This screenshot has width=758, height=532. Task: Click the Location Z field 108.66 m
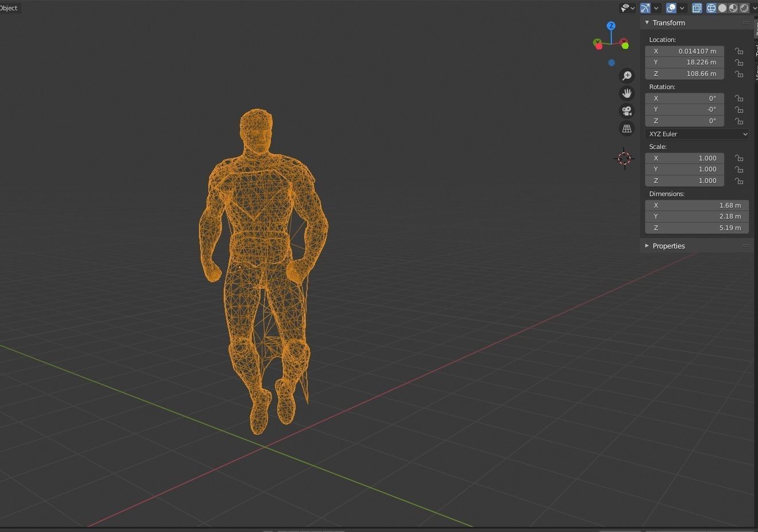684,74
